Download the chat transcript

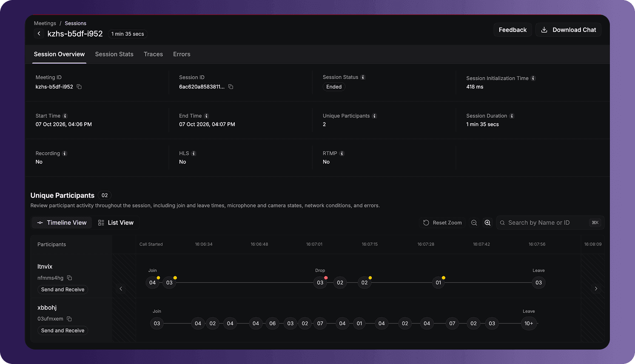568,30
